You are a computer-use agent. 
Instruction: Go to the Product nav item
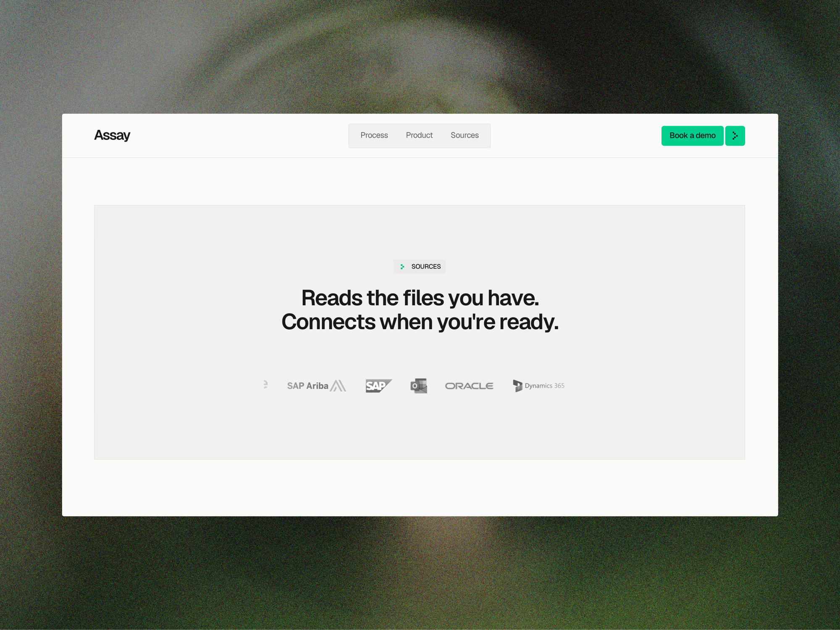[419, 135]
